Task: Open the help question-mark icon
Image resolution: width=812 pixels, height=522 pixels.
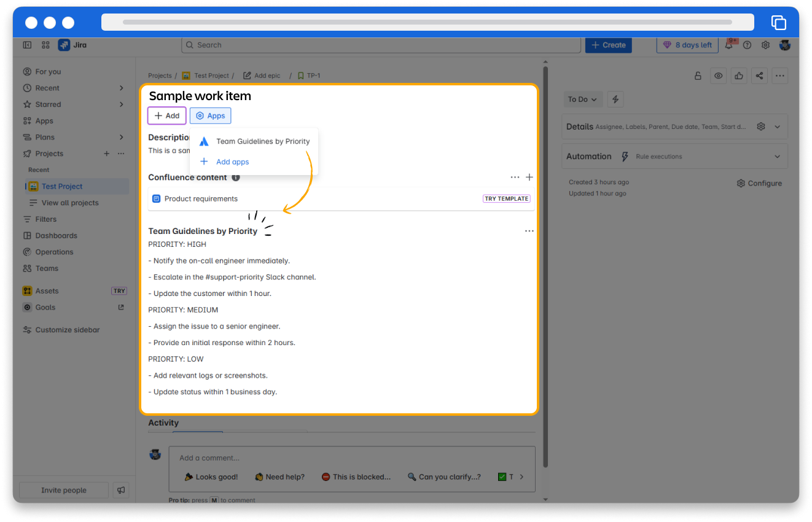Action: pos(747,45)
